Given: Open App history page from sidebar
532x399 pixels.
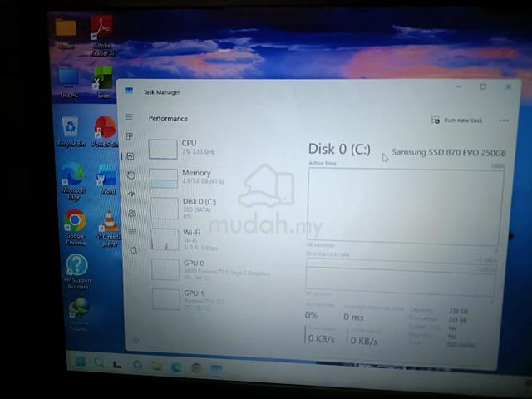Looking at the screenshot, I should (x=131, y=175).
